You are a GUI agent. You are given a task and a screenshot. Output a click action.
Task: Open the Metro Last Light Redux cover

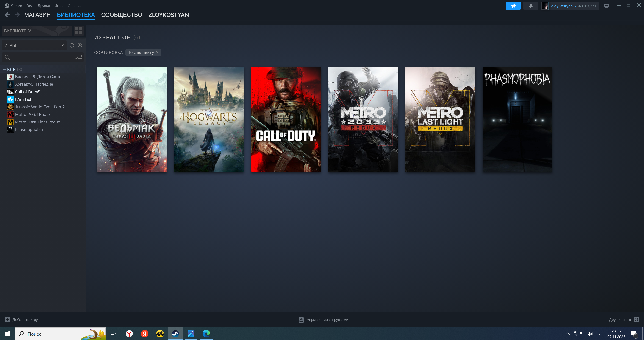click(x=440, y=119)
